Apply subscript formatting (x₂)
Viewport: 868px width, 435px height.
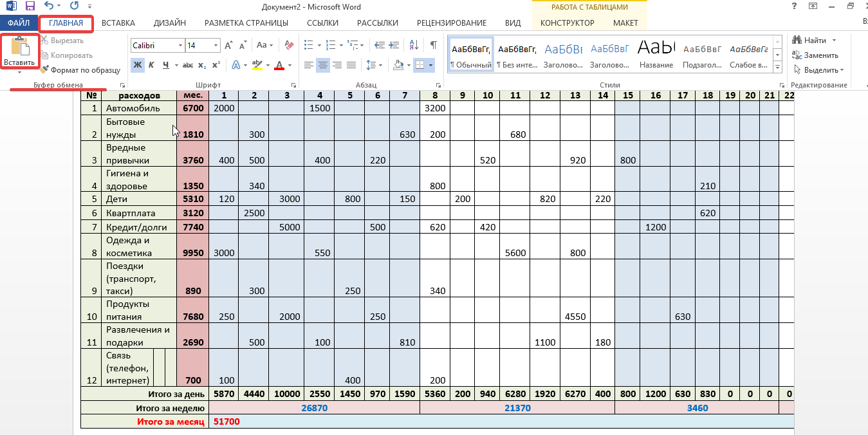click(x=202, y=65)
